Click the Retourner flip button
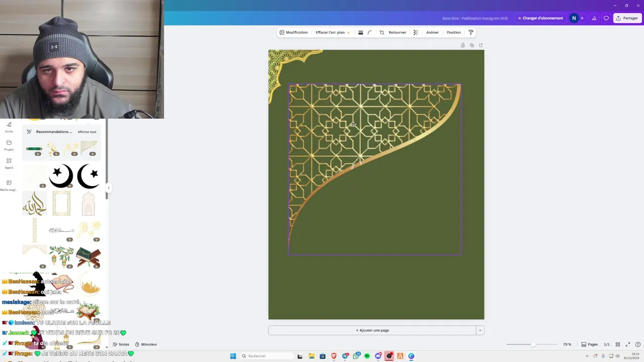Viewport: 644px width, 362px height. click(397, 32)
